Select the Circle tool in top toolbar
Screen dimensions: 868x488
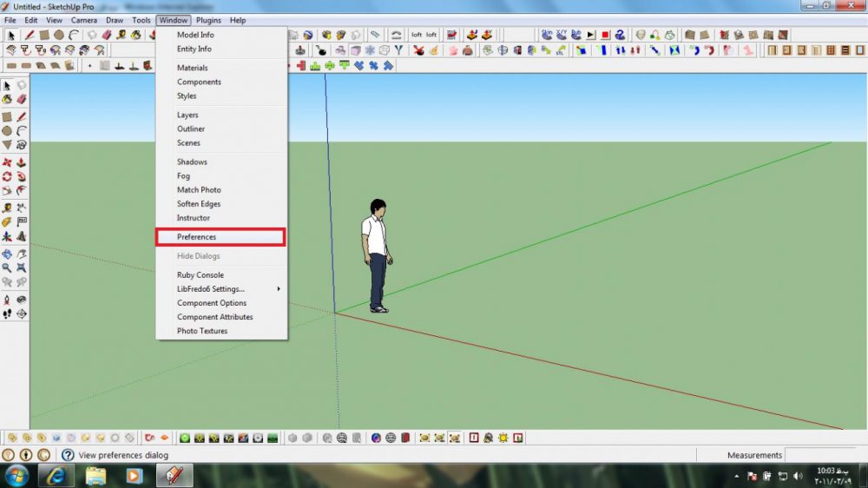[x=59, y=35]
